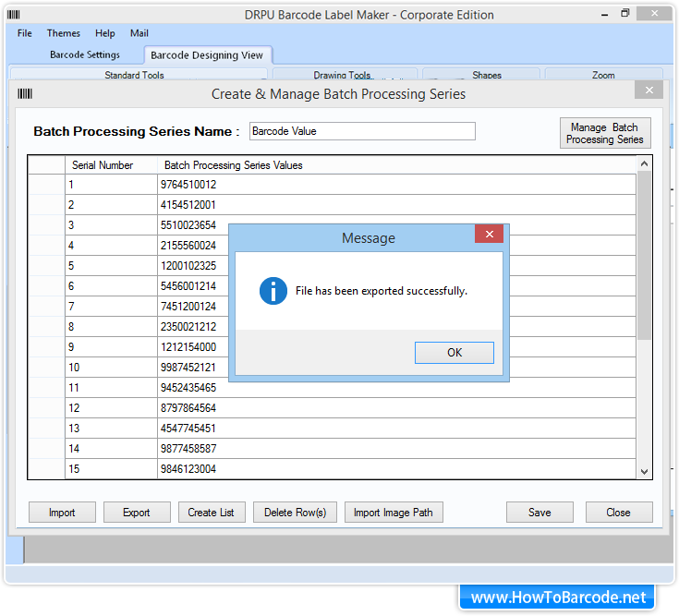The height and width of the screenshot is (616, 679).
Task: Click Import Image Path button
Action: [x=393, y=513]
